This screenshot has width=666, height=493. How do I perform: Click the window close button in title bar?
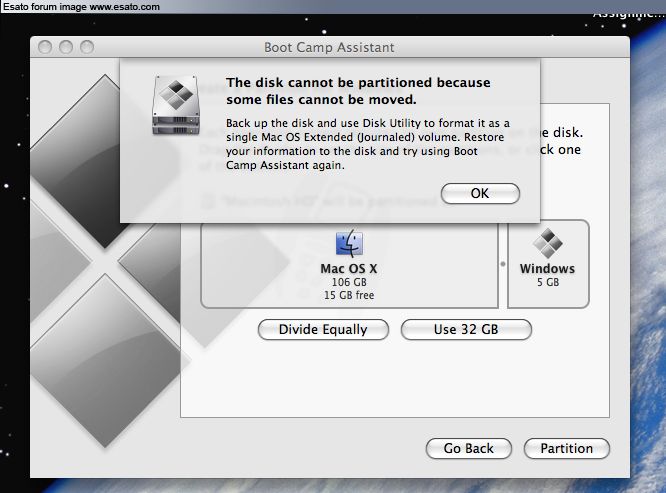pos(45,47)
